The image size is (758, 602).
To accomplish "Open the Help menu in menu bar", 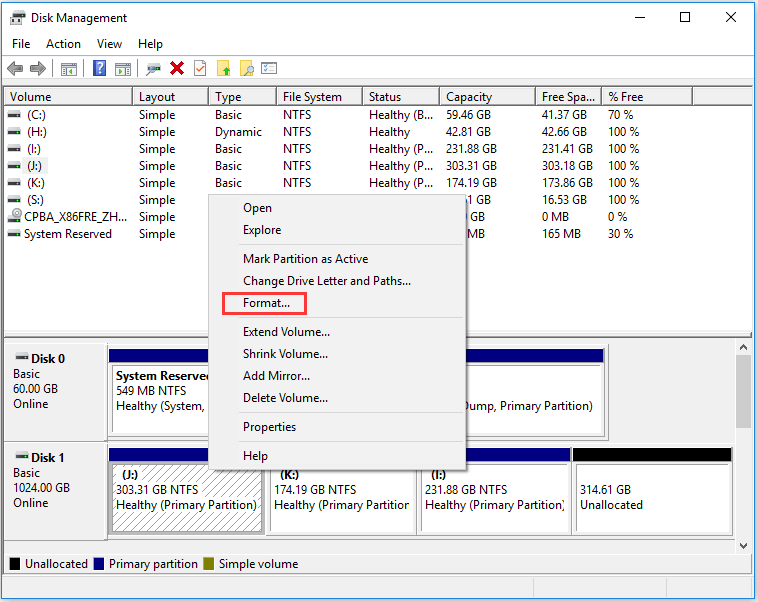I will (x=150, y=44).
